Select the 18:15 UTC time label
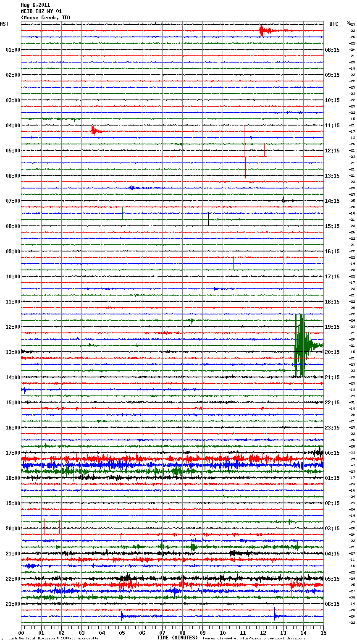The height and width of the screenshot is (644, 357). pos(332,302)
